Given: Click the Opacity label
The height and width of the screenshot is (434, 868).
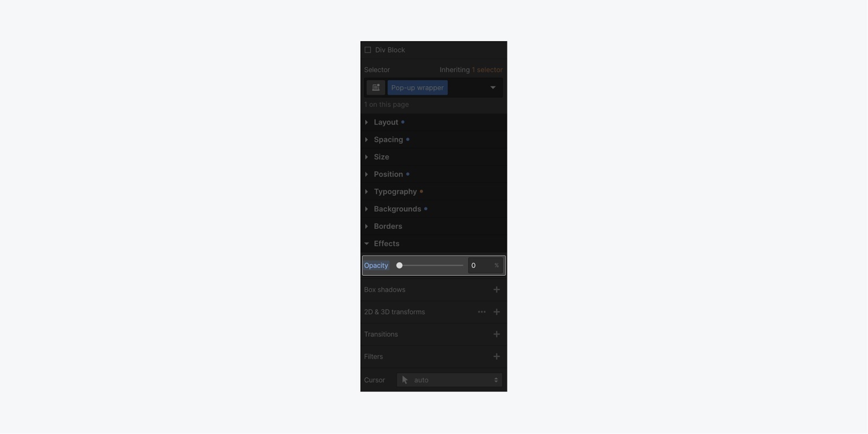Looking at the screenshot, I should 376,265.
